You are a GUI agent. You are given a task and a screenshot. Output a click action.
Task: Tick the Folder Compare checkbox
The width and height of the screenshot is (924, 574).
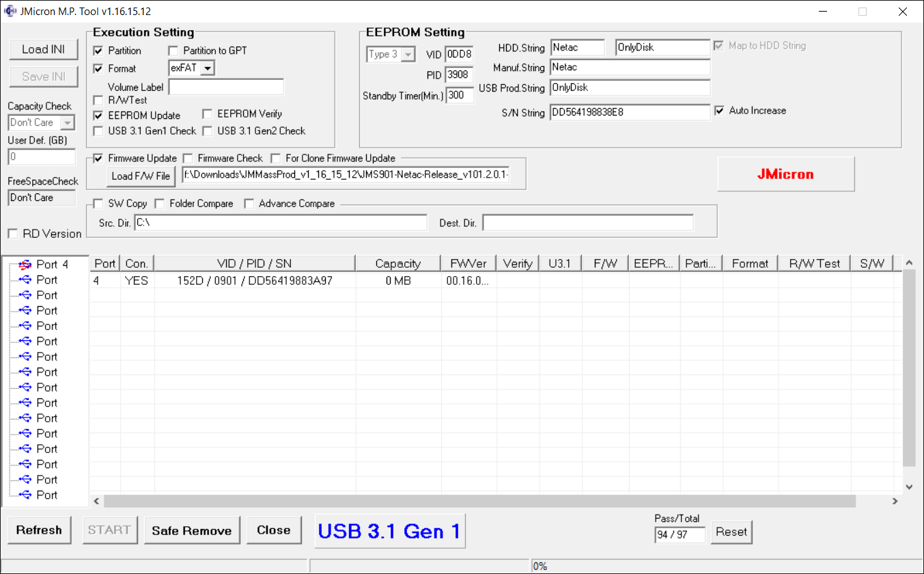coord(160,204)
